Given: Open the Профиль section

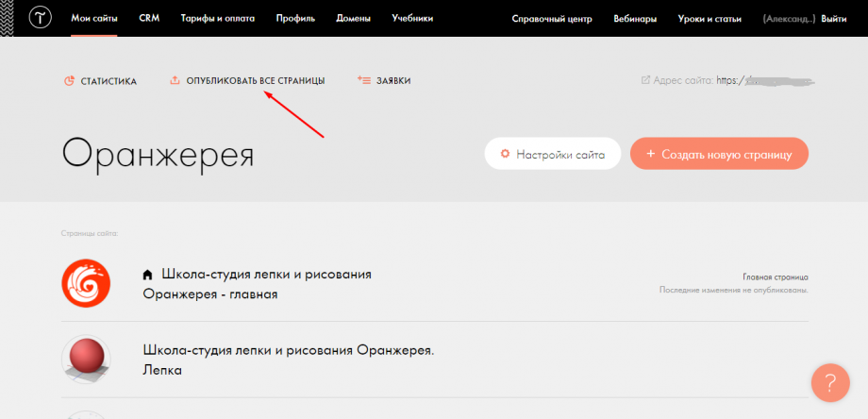Looking at the screenshot, I should click(297, 19).
